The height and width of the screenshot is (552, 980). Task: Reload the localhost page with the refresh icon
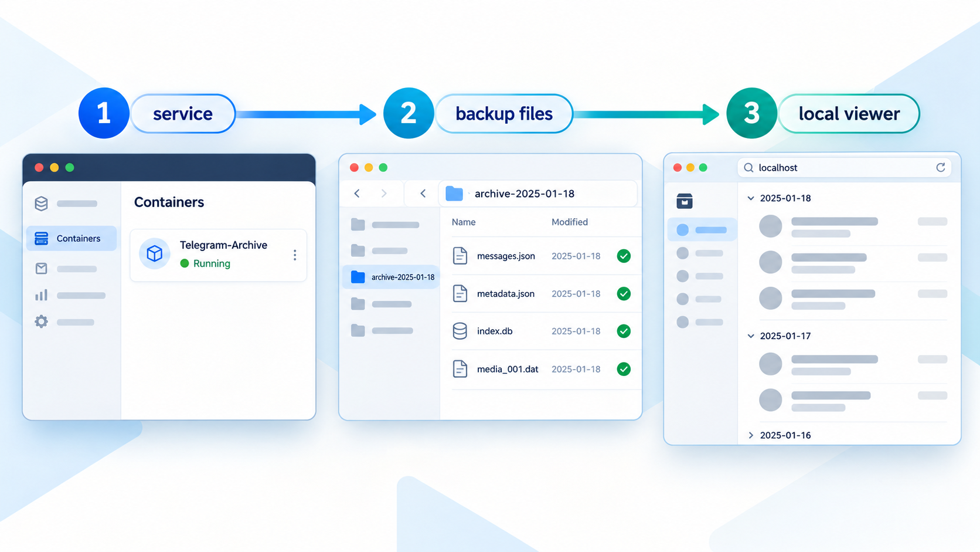pos(941,167)
